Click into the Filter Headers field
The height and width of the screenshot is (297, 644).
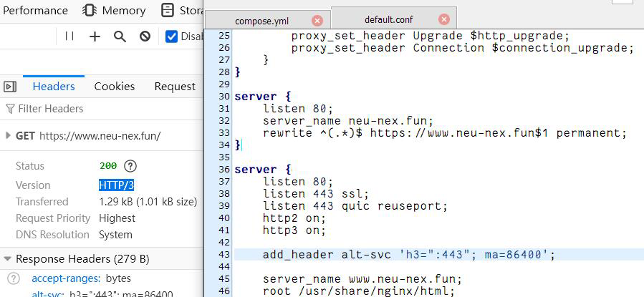100,109
